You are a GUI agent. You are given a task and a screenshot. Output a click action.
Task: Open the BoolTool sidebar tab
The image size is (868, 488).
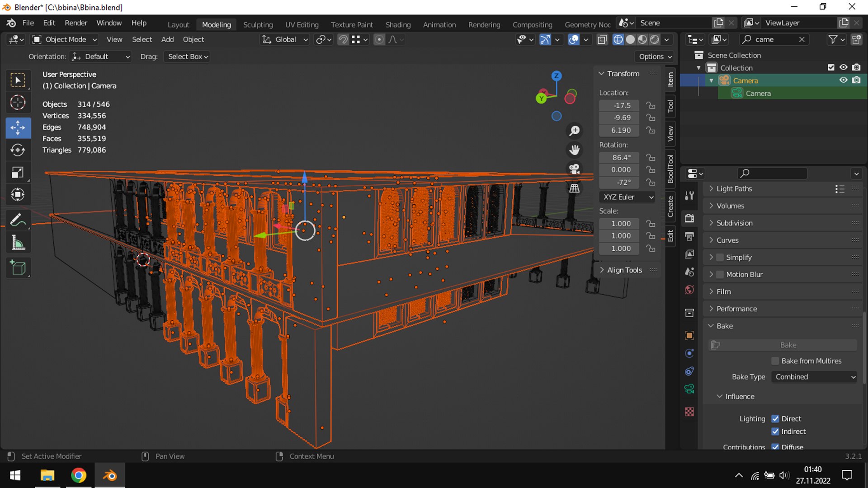(670, 169)
